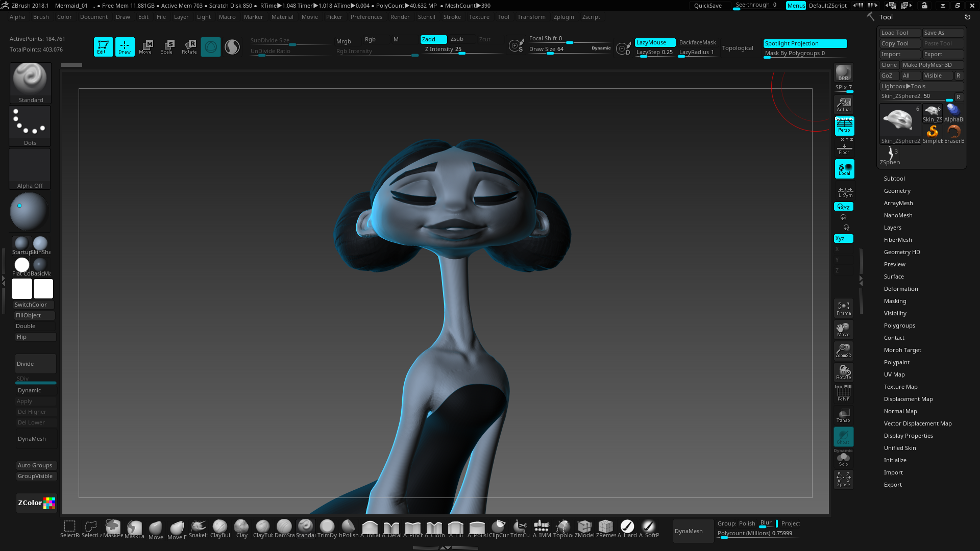The image size is (980, 551).
Task: Open the Standard brush thumbnail
Action: 30,83
